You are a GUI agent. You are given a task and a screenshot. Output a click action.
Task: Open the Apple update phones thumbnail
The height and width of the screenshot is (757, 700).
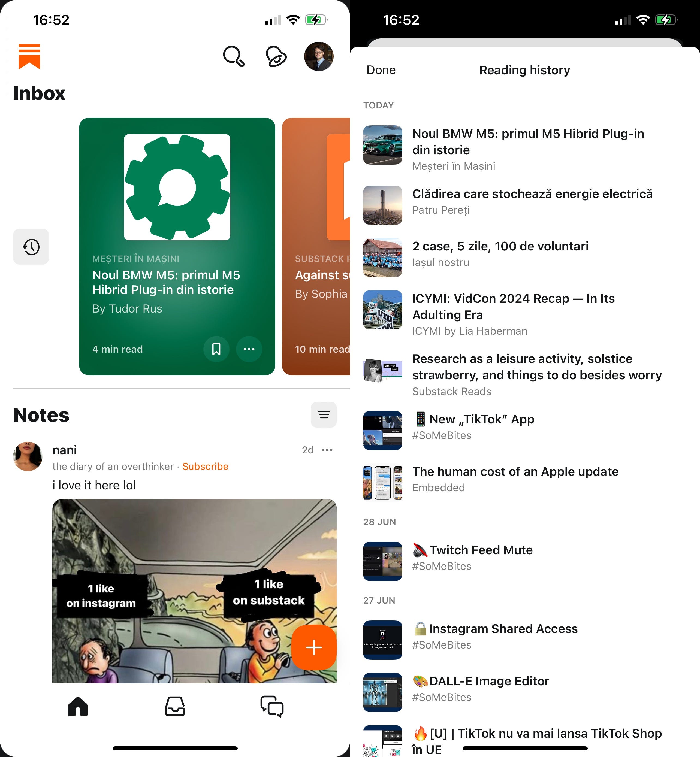click(383, 482)
